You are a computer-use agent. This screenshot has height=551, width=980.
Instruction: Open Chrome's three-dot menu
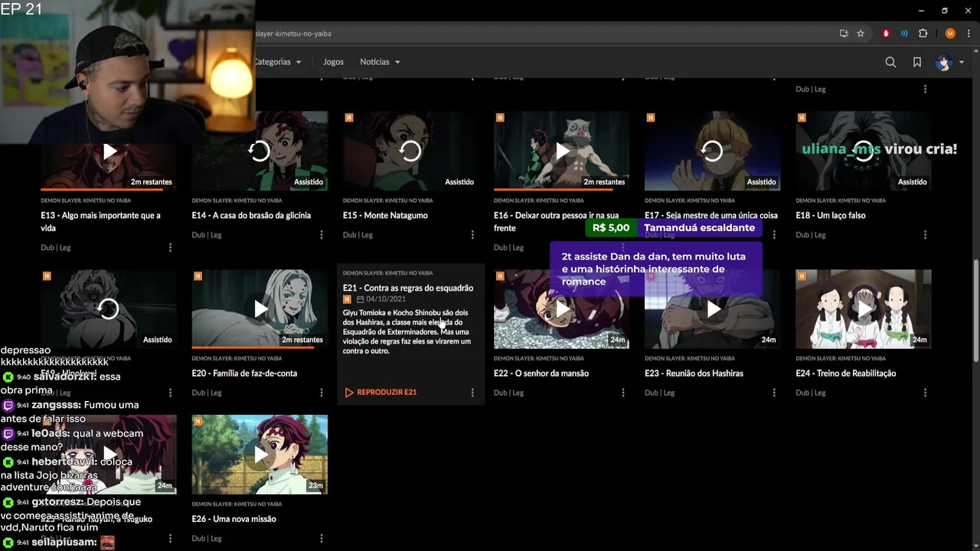(968, 34)
